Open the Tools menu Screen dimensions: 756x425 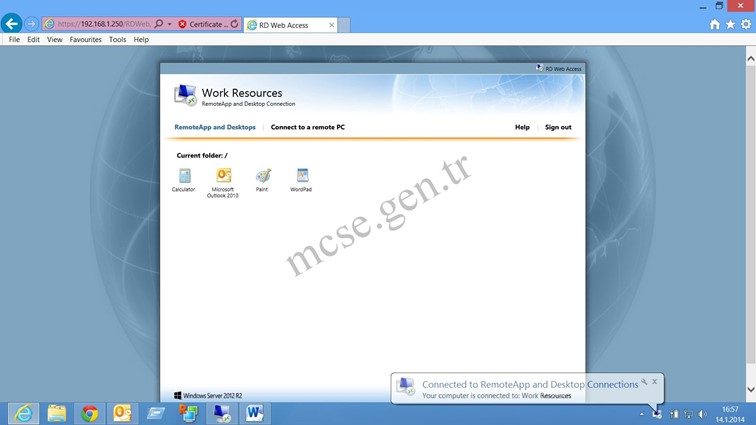tap(117, 40)
